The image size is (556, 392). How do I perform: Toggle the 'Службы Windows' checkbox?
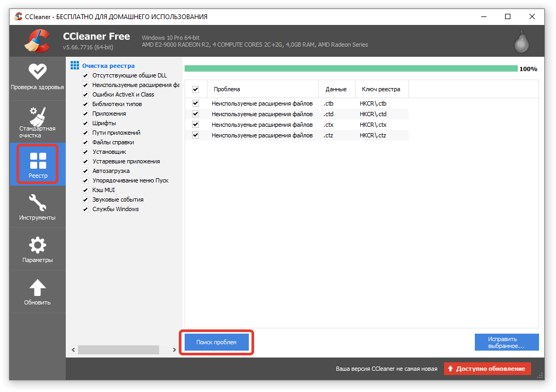click(x=85, y=209)
